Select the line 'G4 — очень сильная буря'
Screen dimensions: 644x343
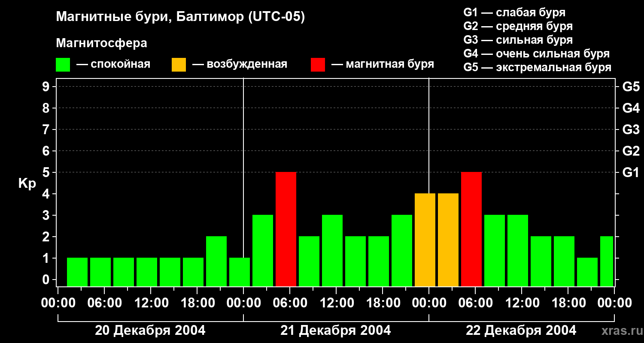[x=536, y=54]
